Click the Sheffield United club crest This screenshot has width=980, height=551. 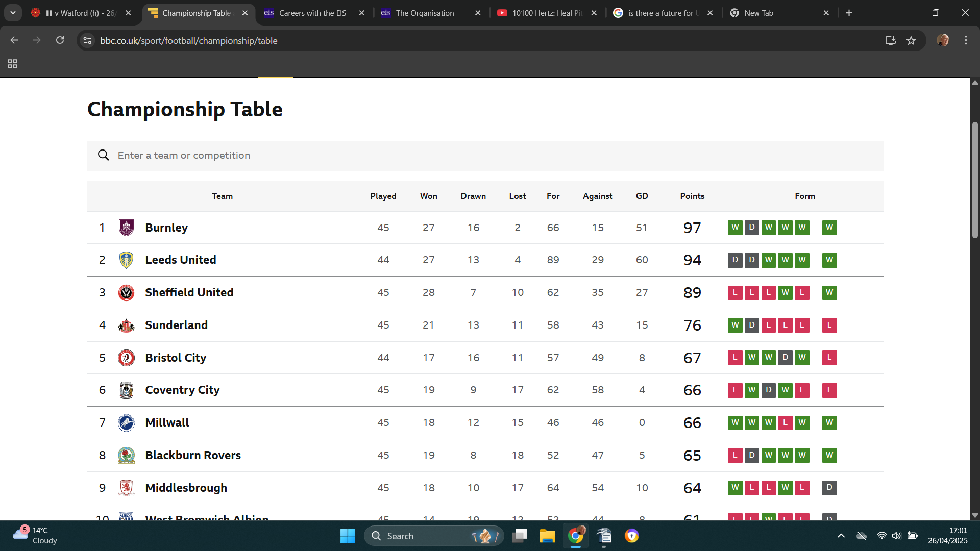coord(126,293)
